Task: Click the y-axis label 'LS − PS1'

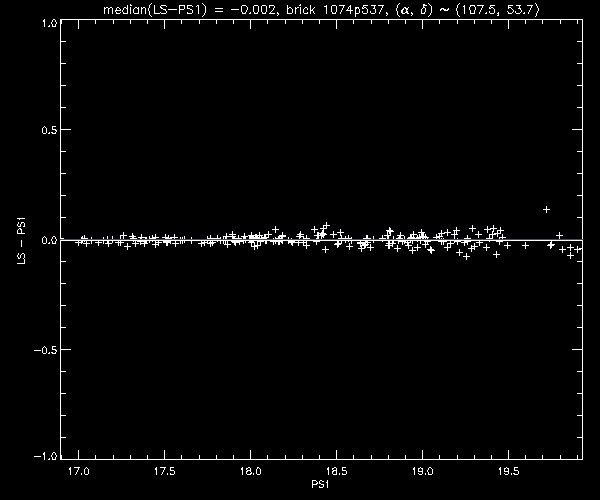Action: (22, 241)
